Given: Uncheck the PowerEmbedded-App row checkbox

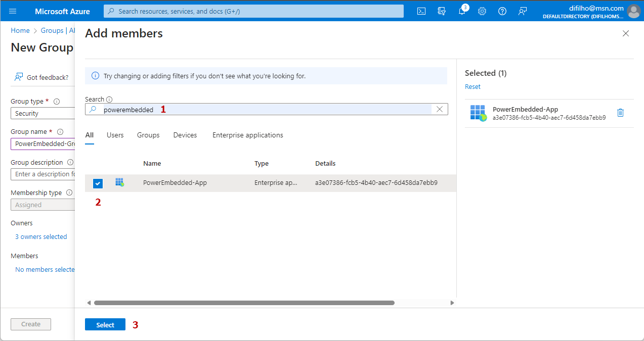Looking at the screenshot, I should pos(98,183).
